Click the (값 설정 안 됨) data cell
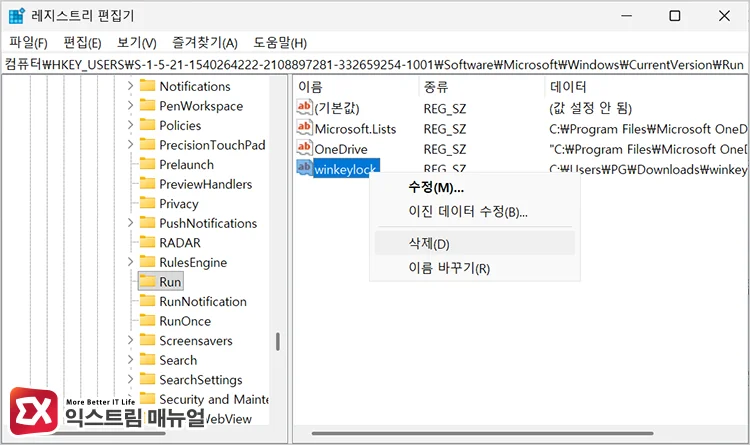This screenshot has height=445, width=750. [x=591, y=108]
